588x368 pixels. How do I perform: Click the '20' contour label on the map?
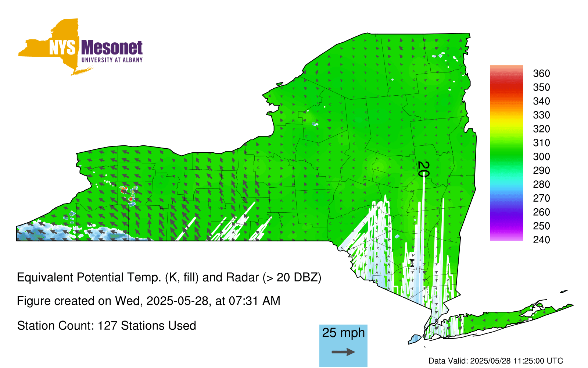click(x=424, y=169)
